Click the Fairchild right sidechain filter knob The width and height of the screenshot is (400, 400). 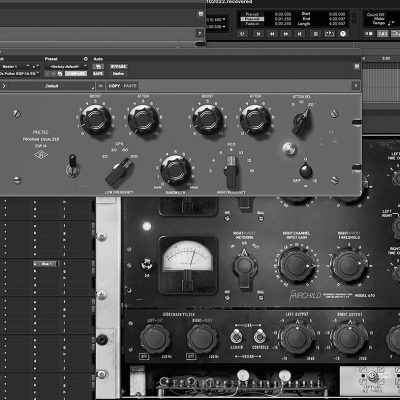tap(202, 338)
